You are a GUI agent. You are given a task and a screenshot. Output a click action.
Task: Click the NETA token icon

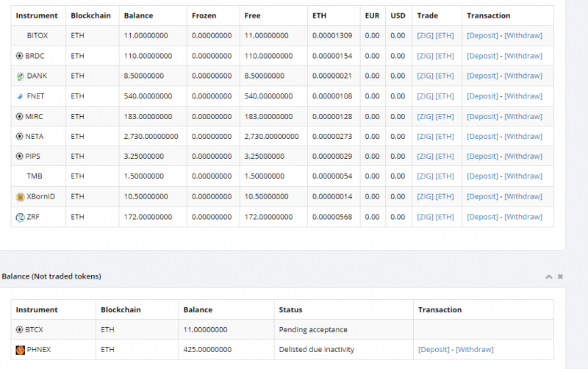coord(20,137)
